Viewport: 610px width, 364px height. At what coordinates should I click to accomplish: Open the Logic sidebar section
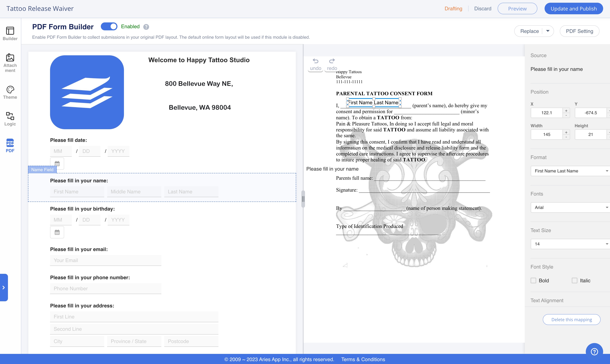[10, 119]
